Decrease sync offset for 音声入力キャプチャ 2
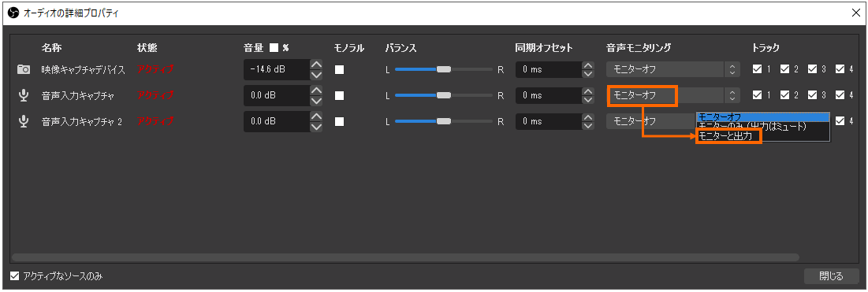 coord(588,125)
